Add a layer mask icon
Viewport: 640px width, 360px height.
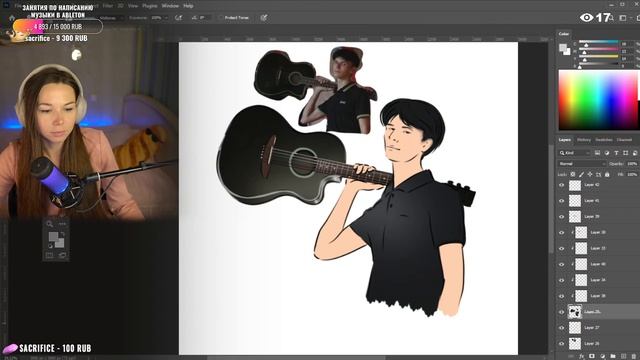click(592, 356)
